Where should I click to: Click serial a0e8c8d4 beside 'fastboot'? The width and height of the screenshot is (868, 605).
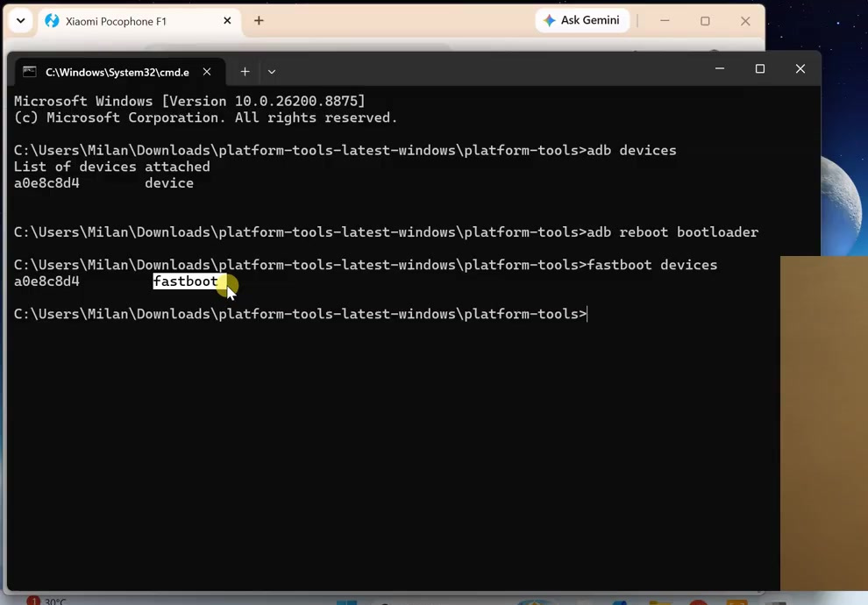pyautogui.click(x=46, y=281)
